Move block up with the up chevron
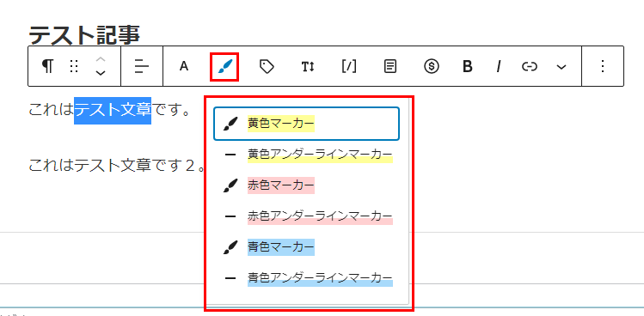Screen dimensions: 644x316 [101, 59]
